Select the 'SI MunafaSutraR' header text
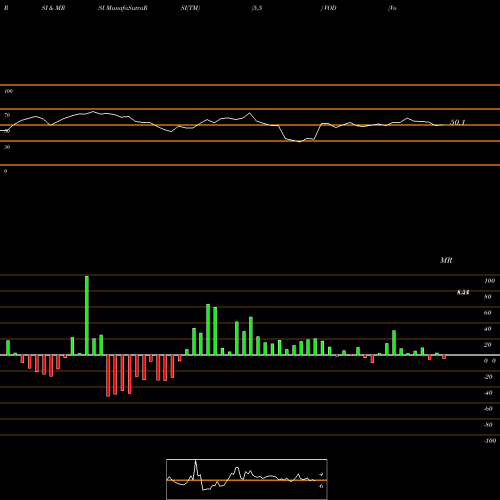 (123, 8)
